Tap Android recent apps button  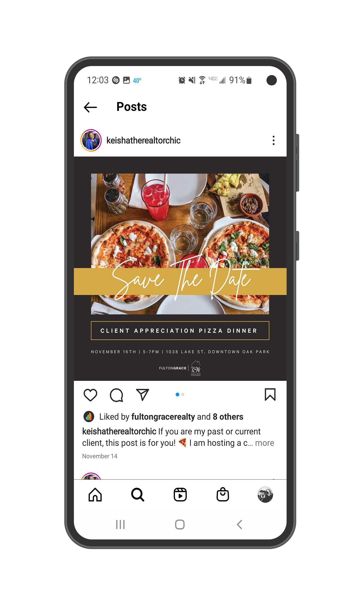click(120, 525)
